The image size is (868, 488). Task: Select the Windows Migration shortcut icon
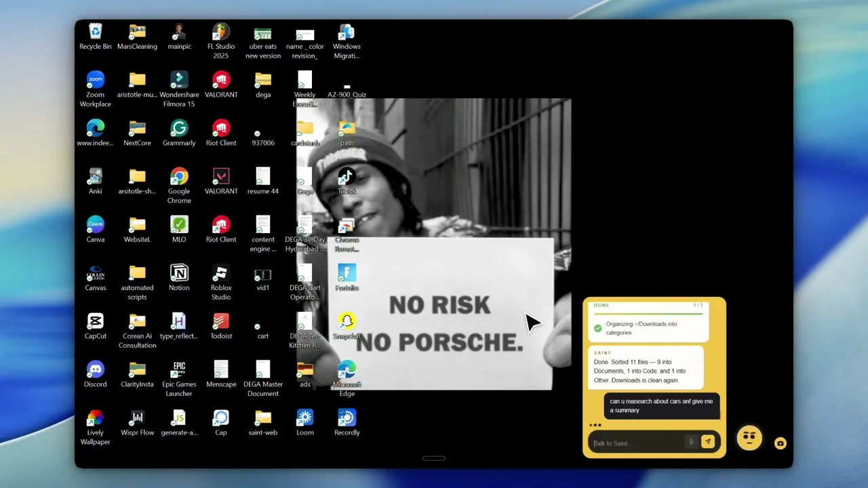tap(347, 41)
